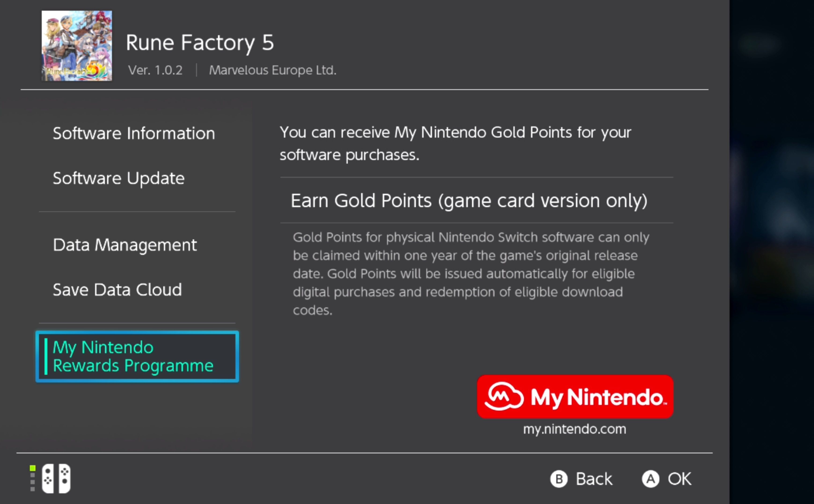Select Software Information
Image resolution: width=814 pixels, height=504 pixels.
[134, 133]
